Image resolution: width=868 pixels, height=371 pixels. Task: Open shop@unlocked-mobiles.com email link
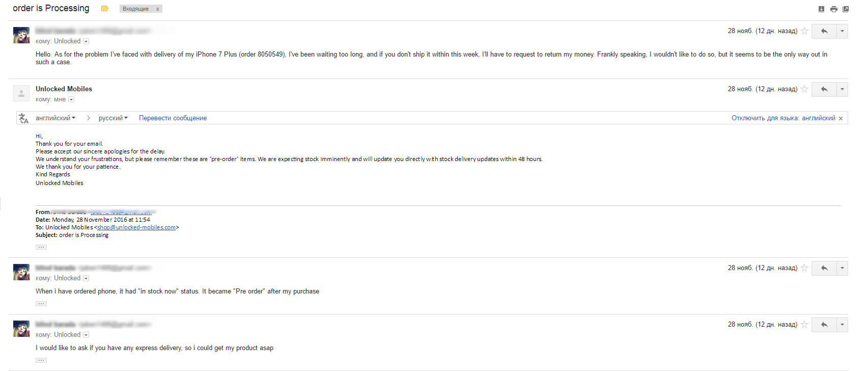point(136,228)
